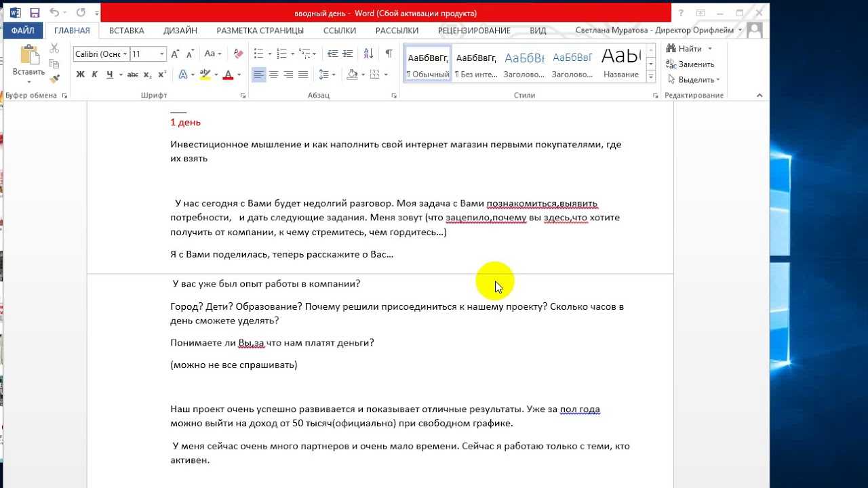Viewport: 868px width, 488px height.
Task: Center align text
Action: pos(274,75)
